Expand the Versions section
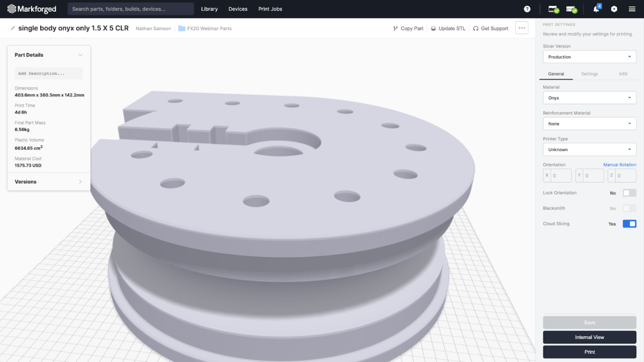The height and width of the screenshot is (362, 644). [48, 182]
